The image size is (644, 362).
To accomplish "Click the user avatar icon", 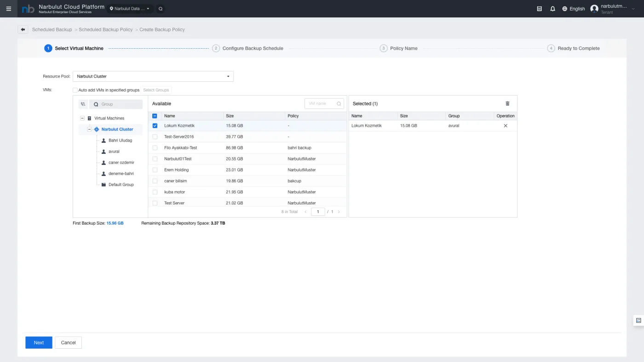I will (594, 9).
